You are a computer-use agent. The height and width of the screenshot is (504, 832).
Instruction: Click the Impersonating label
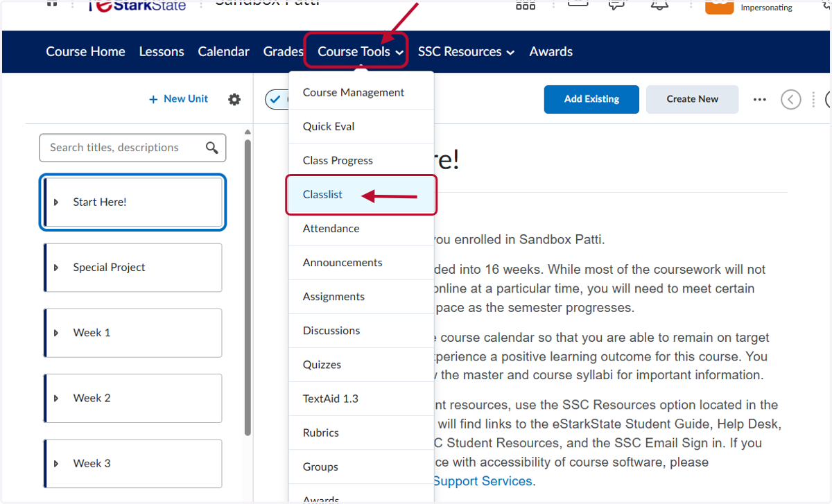pos(766,8)
